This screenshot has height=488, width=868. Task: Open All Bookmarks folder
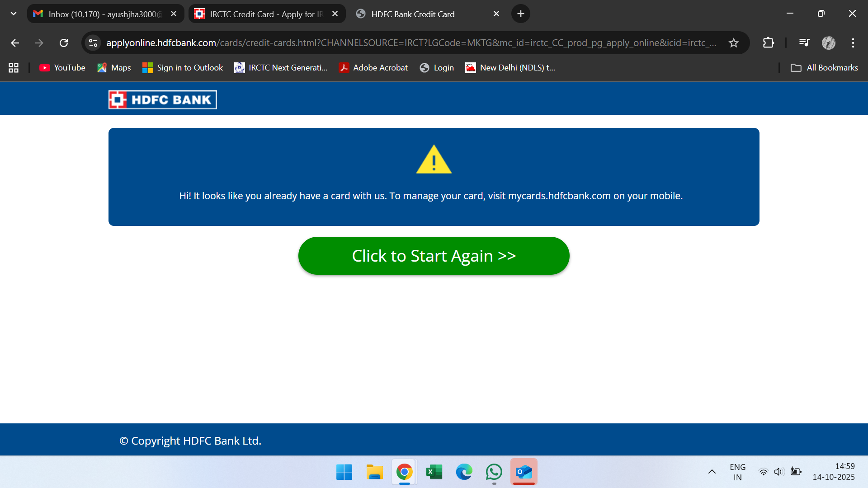click(824, 68)
